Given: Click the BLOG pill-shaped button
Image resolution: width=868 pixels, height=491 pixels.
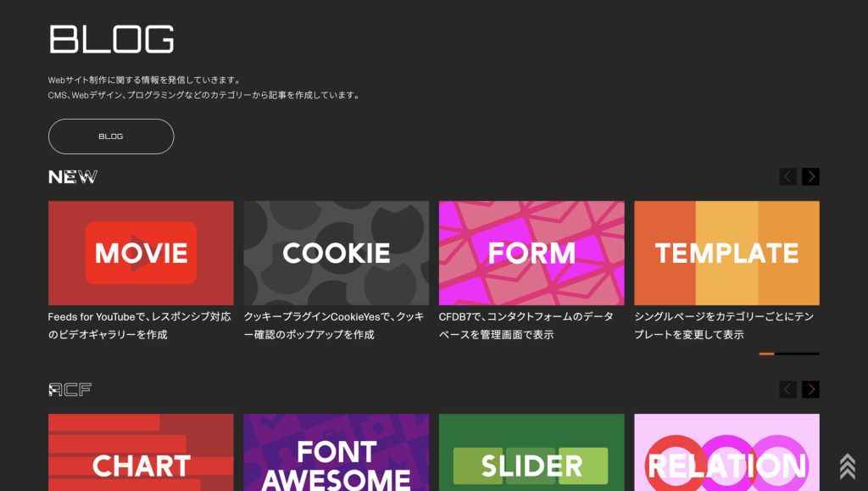Looking at the screenshot, I should [x=111, y=137].
